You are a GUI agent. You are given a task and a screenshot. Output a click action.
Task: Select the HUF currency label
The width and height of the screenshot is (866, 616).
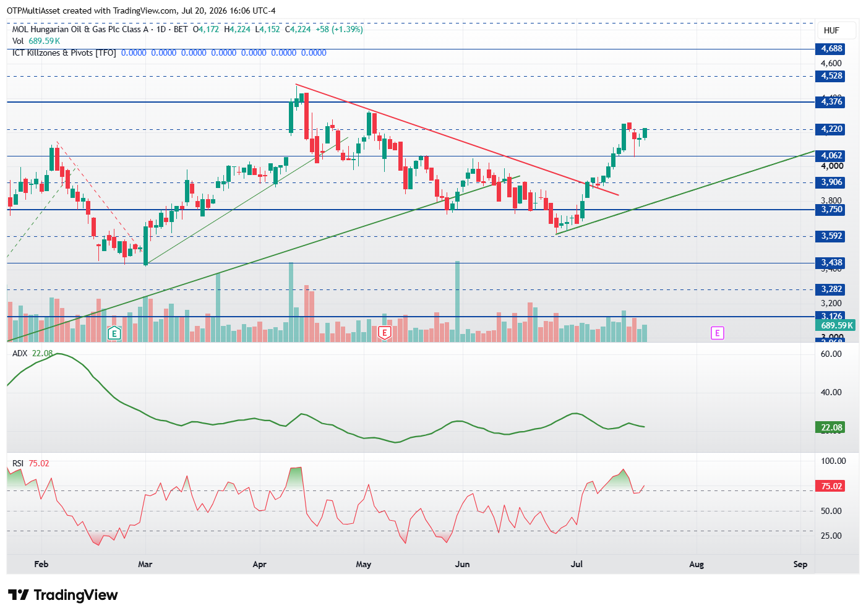(831, 30)
